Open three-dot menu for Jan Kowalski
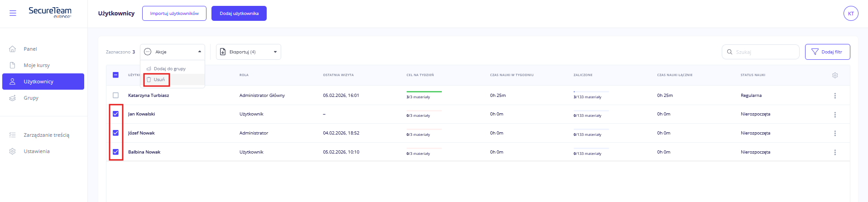Viewport: 868px width, 202px height. (x=835, y=115)
